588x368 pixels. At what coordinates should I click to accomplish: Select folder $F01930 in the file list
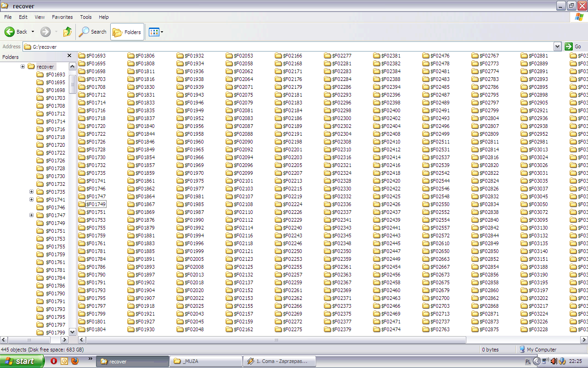click(141, 329)
